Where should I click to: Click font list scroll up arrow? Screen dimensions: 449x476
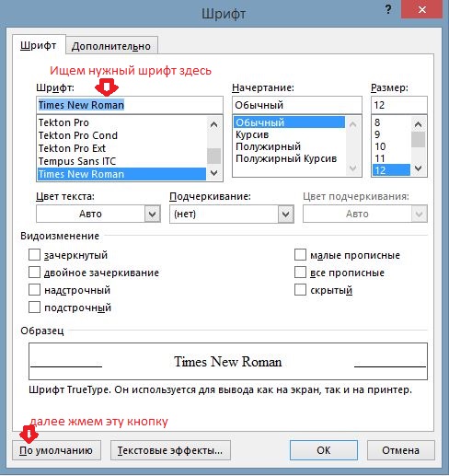(213, 124)
